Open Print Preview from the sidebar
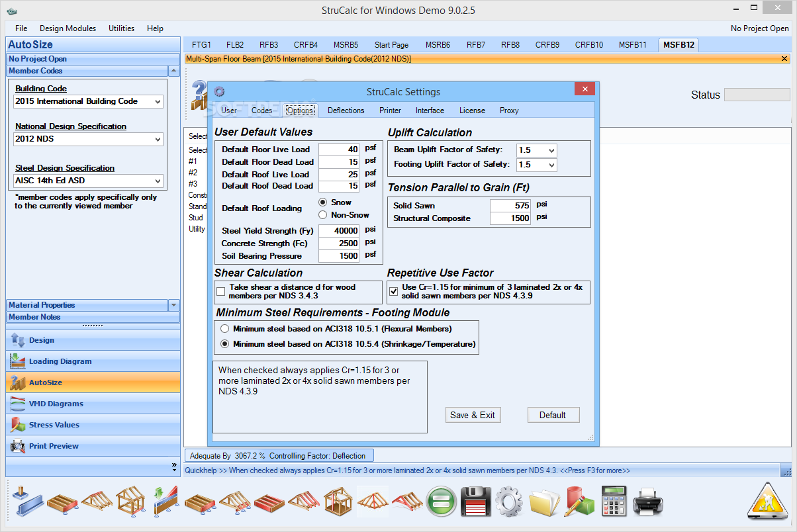The width and height of the screenshot is (797, 532). 93,446
